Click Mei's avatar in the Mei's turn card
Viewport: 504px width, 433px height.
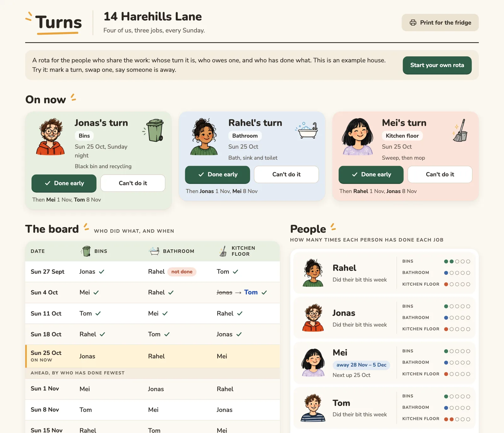click(358, 137)
